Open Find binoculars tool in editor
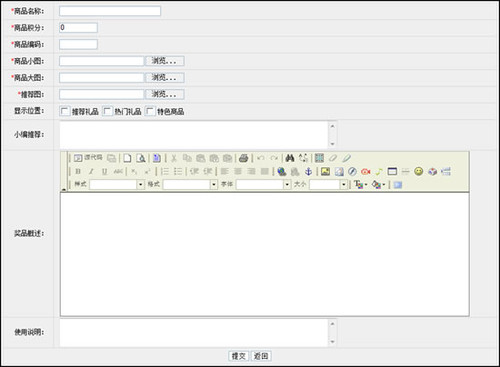This screenshot has width=500, height=367. click(290, 158)
